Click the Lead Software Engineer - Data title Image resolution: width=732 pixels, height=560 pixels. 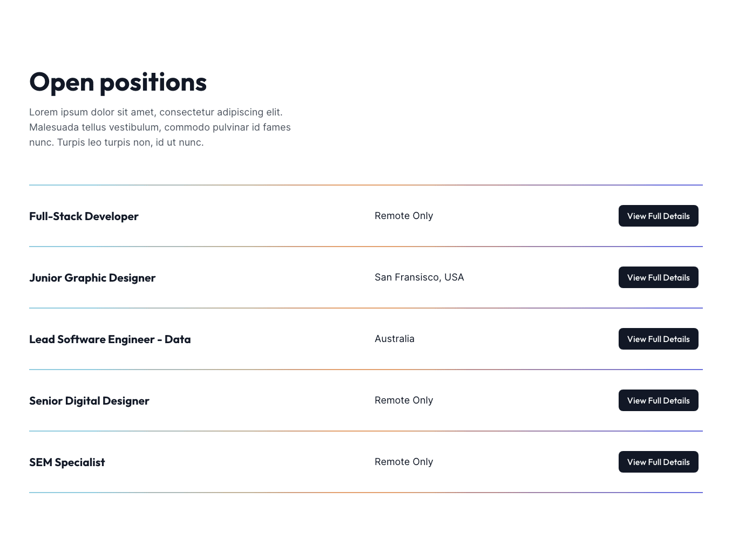coord(110,339)
